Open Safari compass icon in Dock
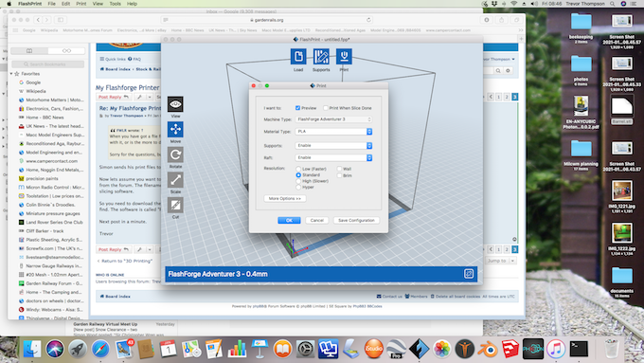The image size is (644, 363). 100,349
